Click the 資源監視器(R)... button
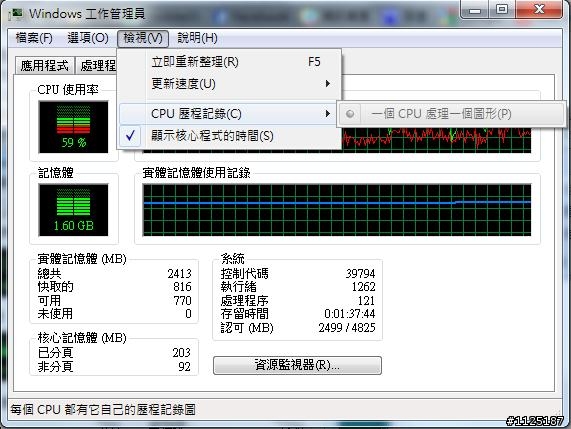Screen dimensions: 571x429 pyautogui.click(x=297, y=365)
